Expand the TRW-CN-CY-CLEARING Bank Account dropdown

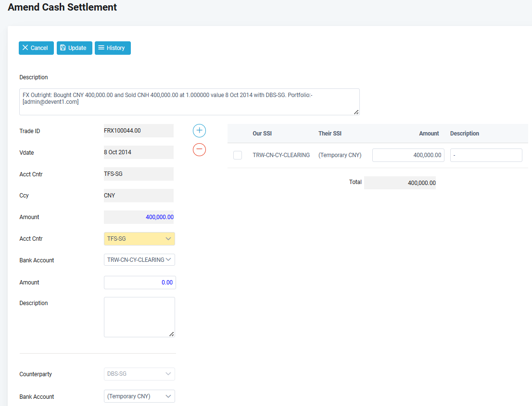pyautogui.click(x=139, y=260)
